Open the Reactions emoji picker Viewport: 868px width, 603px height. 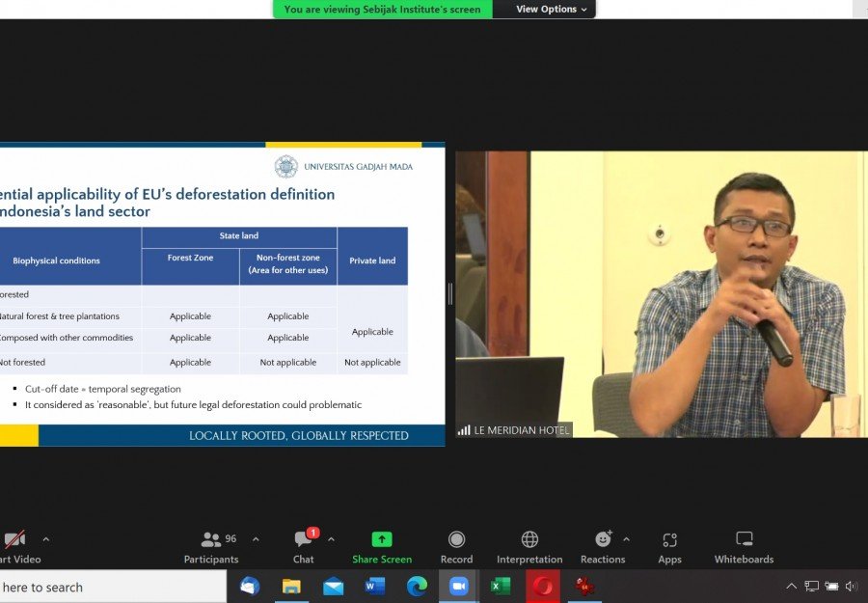(603, 540)
